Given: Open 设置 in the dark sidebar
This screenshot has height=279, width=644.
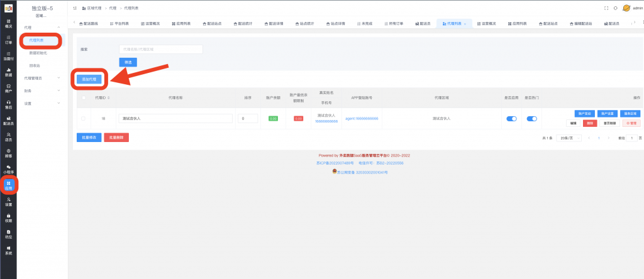Looking at the screenshot, I should [8, 202].
